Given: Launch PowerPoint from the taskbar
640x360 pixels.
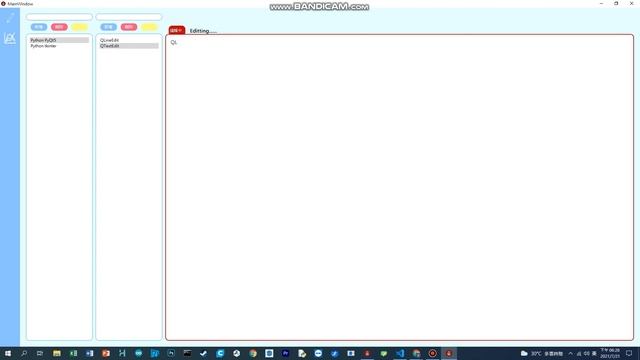Looking at the screenshot, I should [106, 353].
